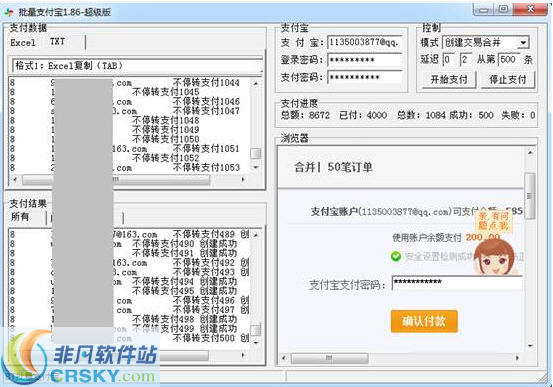Click the 从第 500 条 number field
553x387 pixels.
click(x=509, y=59)
